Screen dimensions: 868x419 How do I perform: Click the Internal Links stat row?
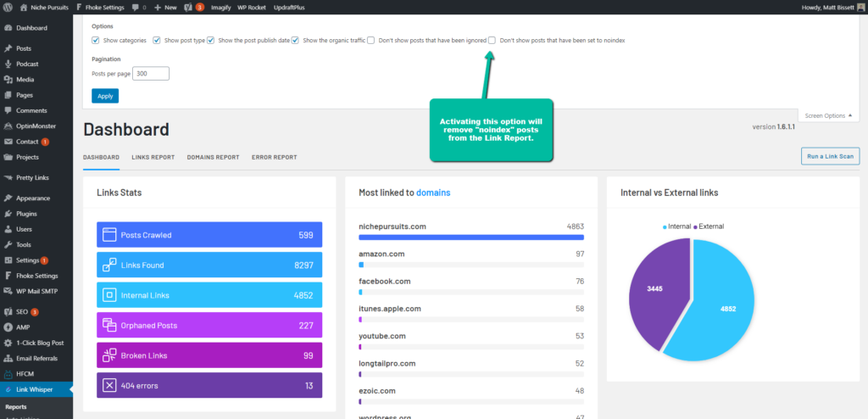(x=209, y=295)
